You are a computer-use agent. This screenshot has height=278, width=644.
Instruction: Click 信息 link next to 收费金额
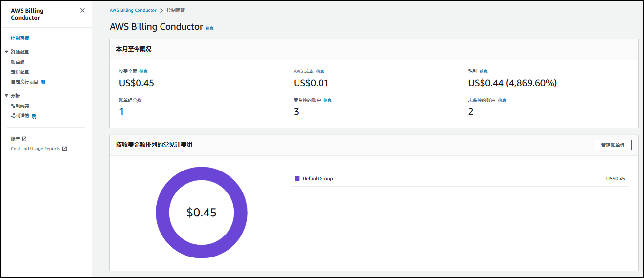coord(143,71)
